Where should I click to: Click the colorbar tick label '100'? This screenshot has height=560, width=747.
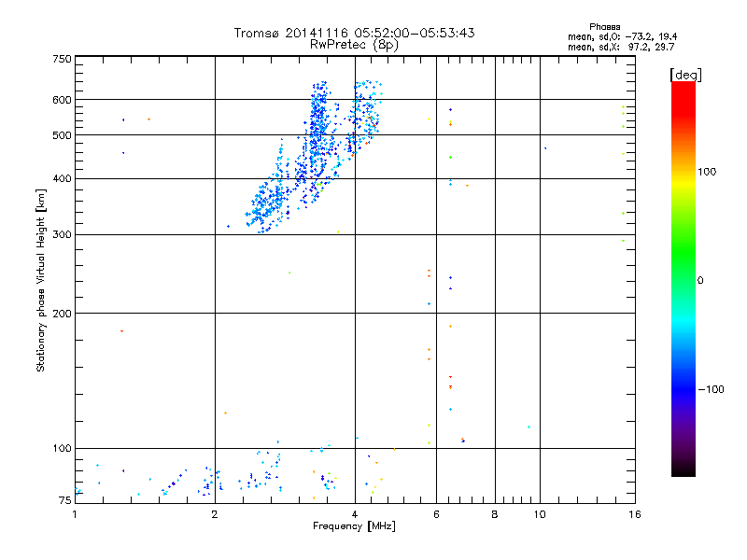click(706, 172)
